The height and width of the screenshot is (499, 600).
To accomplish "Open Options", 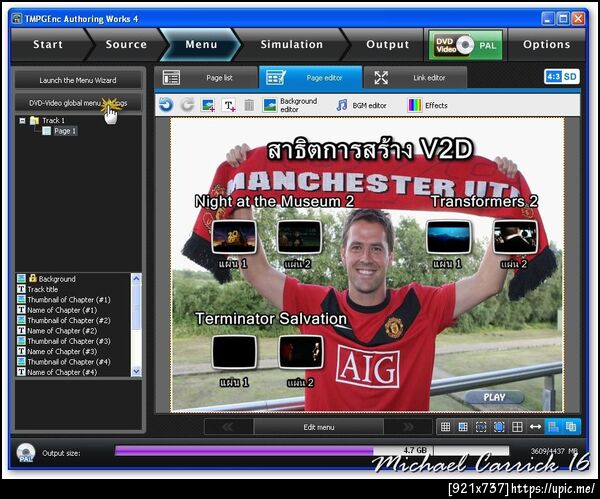I will click(x=546, y=44).
